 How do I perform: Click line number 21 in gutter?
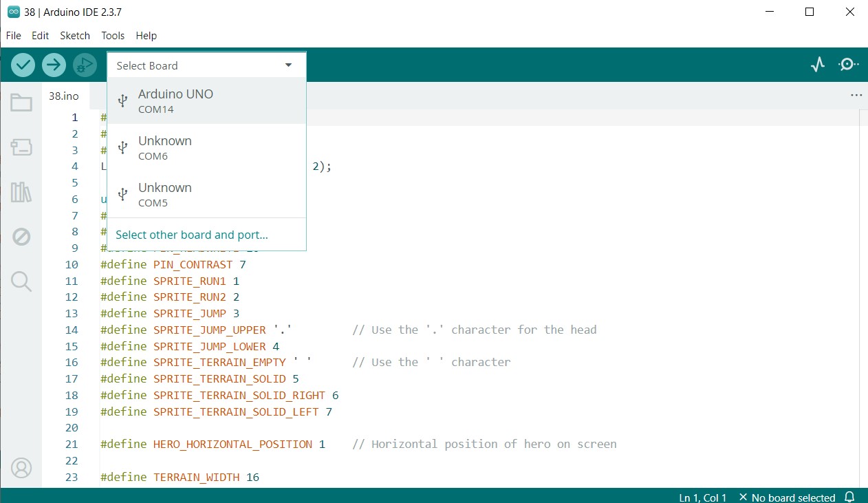coord(72,444)
